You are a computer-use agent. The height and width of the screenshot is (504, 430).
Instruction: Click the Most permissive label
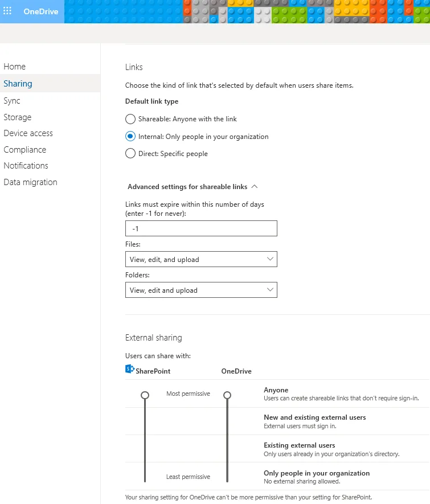[x=188, y=394]
